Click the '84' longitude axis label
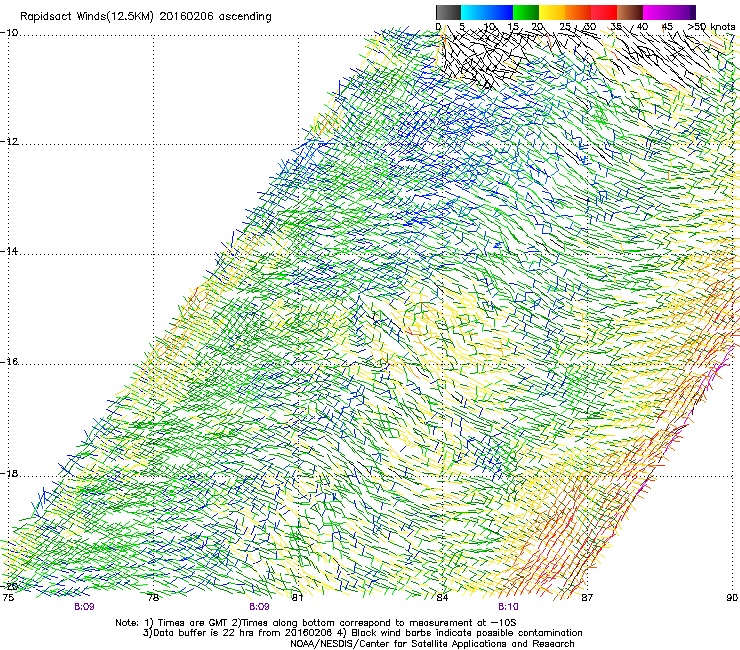The image size is (740, 650). (442, 598)
